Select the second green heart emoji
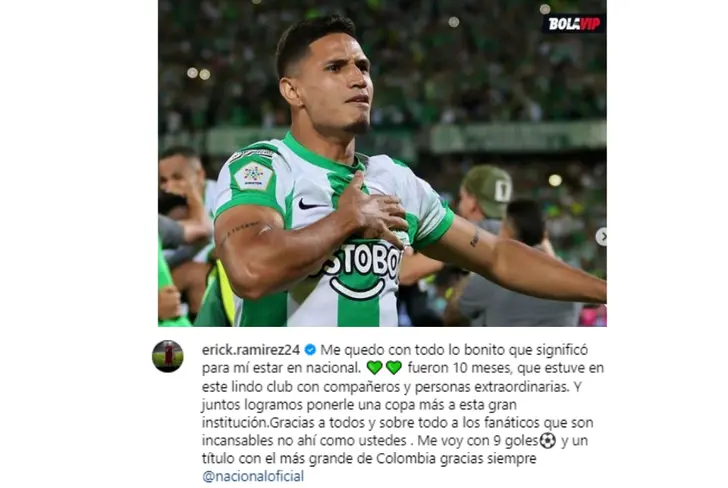This screenshot has width=728, height=488. pyautogui.click(x=394, y=368)
